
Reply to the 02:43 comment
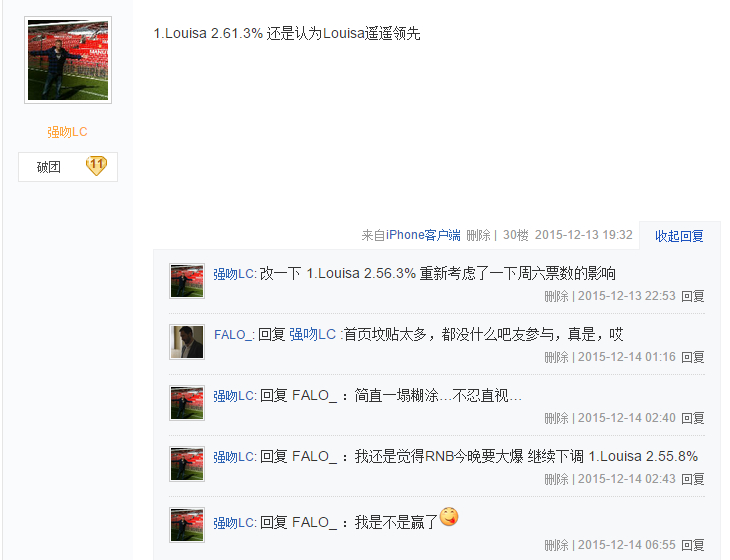point(692,479)
